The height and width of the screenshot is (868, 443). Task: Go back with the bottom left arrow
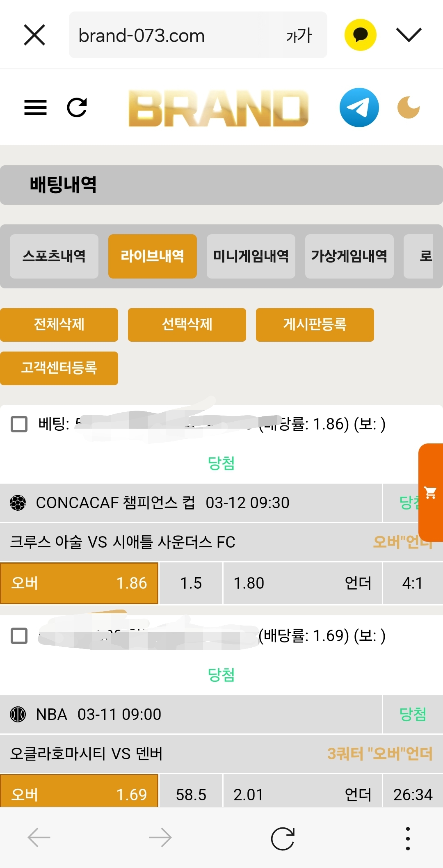click(39, 837)
